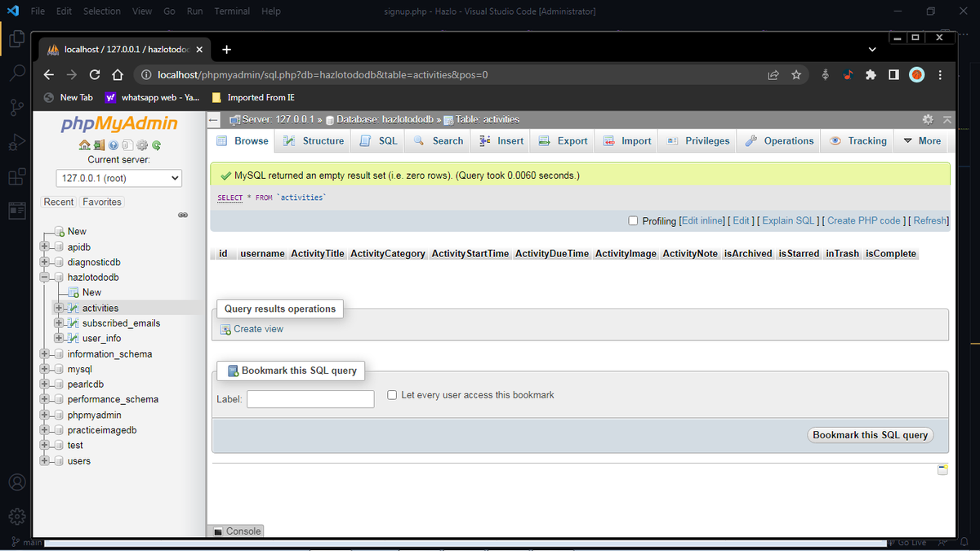Reload the browser page
This screenshot has height=551, width=980.
point(95,74)
